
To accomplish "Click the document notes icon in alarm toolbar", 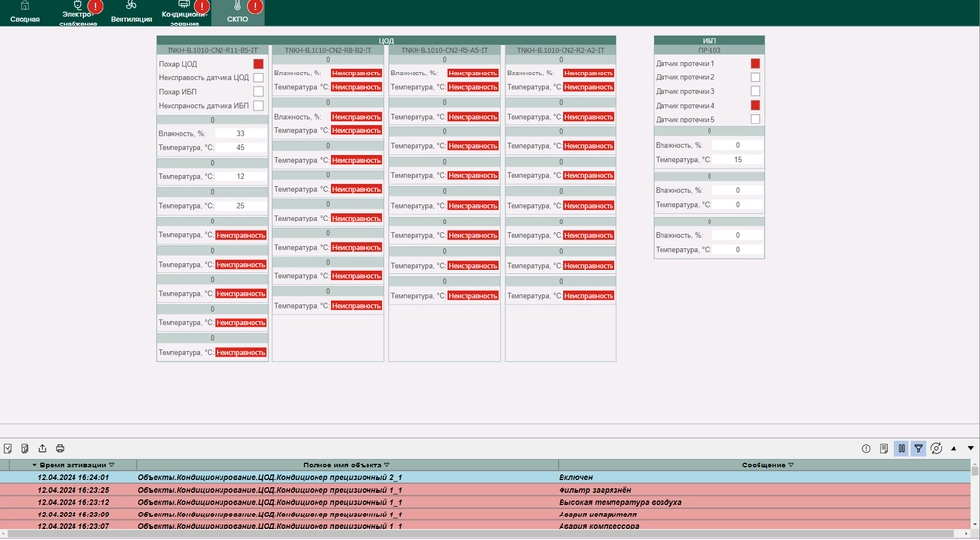I will pos(884,448).
